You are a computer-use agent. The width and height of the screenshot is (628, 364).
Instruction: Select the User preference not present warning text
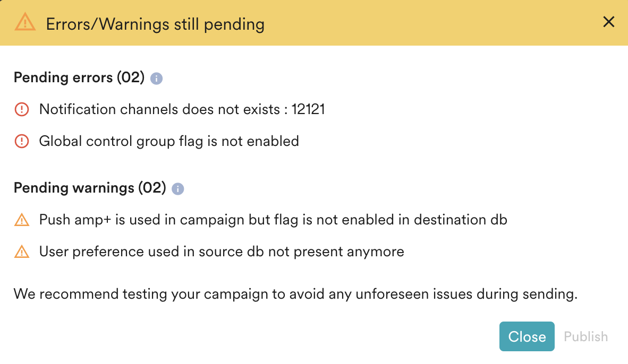pos(222,251)
